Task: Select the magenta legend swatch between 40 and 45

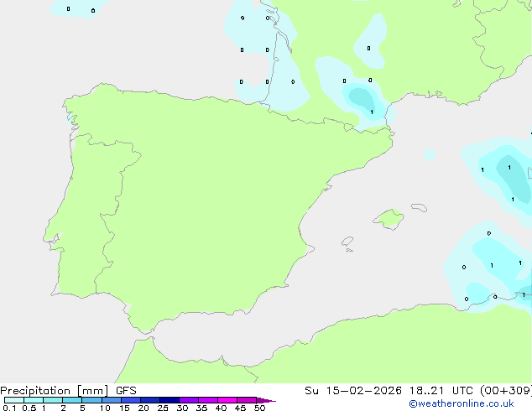Action: [x=227, y=400]
